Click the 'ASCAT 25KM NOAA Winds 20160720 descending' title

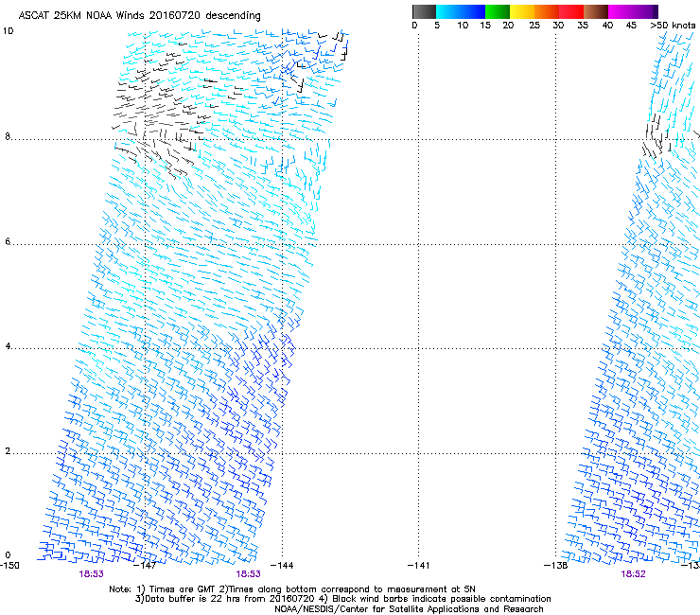tap(139, 16)
